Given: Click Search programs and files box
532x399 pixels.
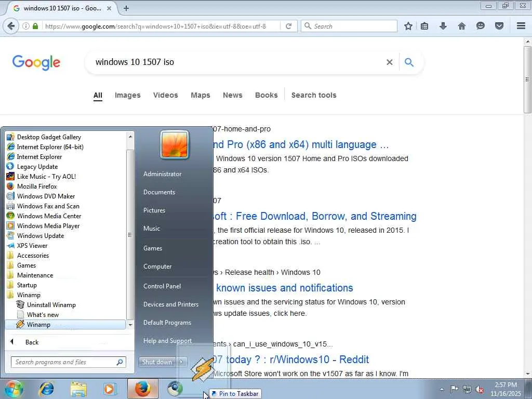Looking at the screenshot, I should click(x=69, y=362).
